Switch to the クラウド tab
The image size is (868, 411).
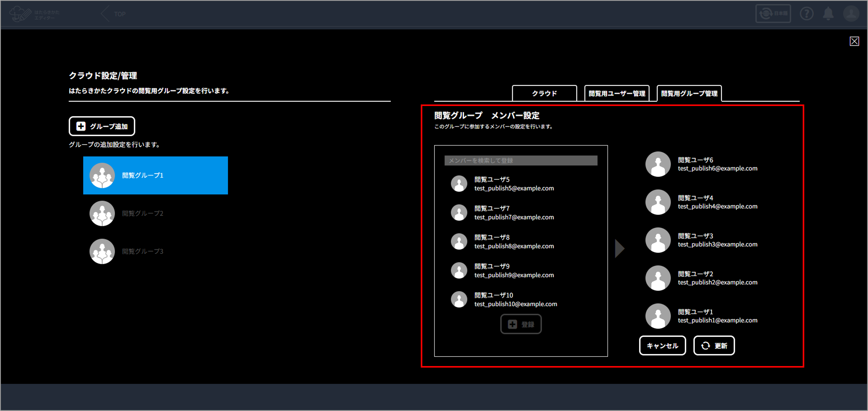[x=544, y=93]
